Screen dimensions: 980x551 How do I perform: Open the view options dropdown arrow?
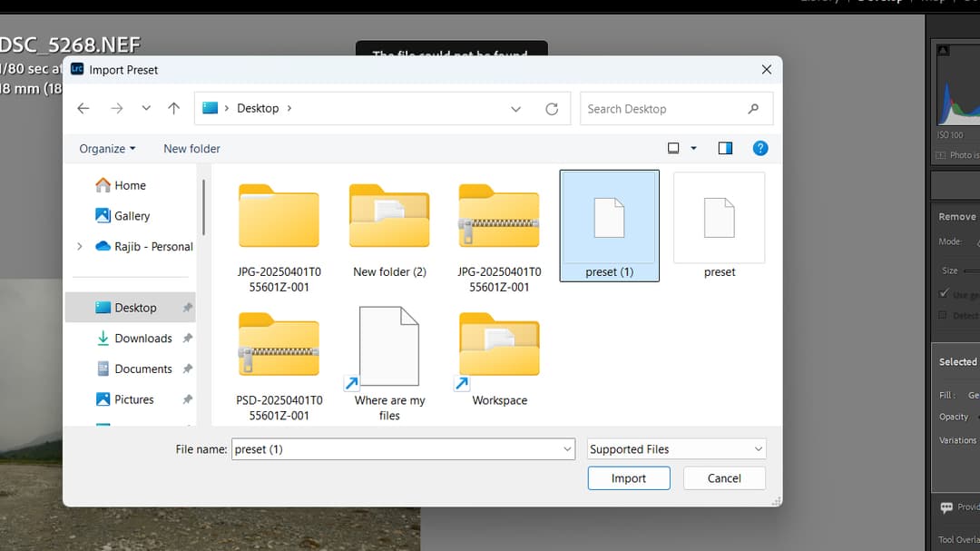click(x=693, y=148)
